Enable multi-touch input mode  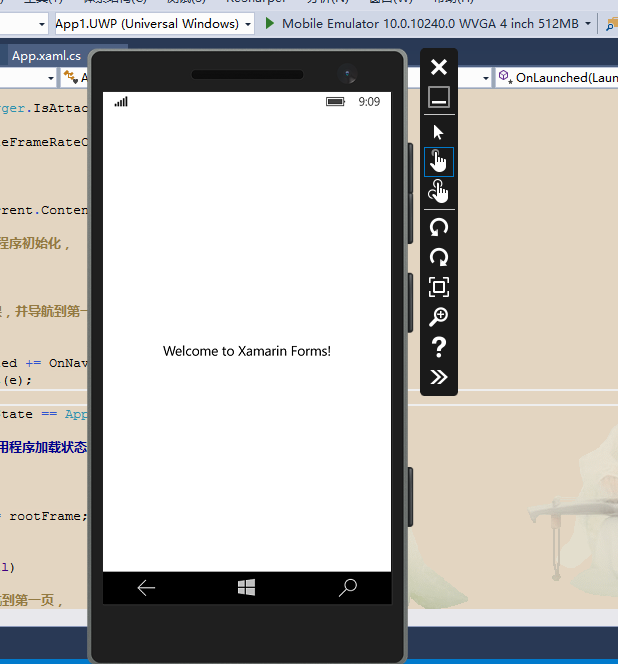click(439, 192)
